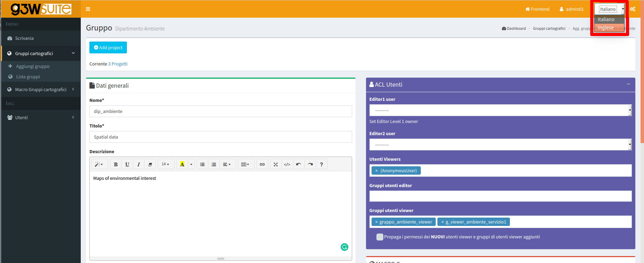The height and width of the screenshot is (263, 644).
Task: Click the Gruppi utenti editor field
Action: pyautogui.click(x=501, y=196)
